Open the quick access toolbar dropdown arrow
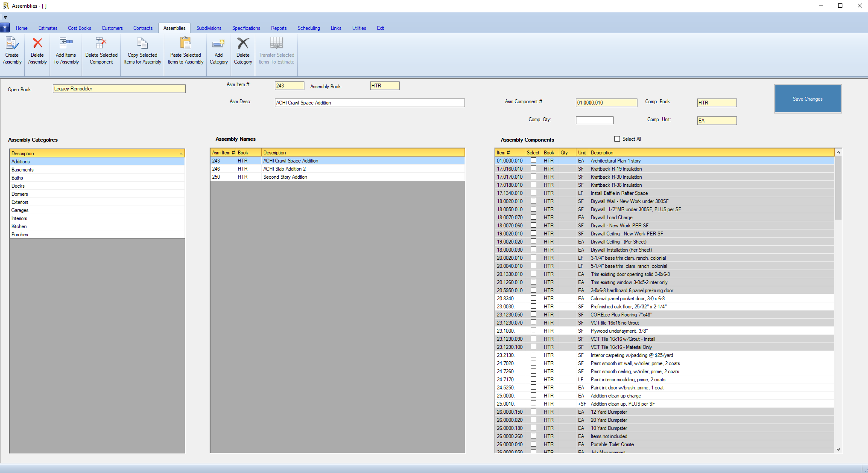Viewport: 868px width, 473px height. pyautogui.click(x=5, y=17)
